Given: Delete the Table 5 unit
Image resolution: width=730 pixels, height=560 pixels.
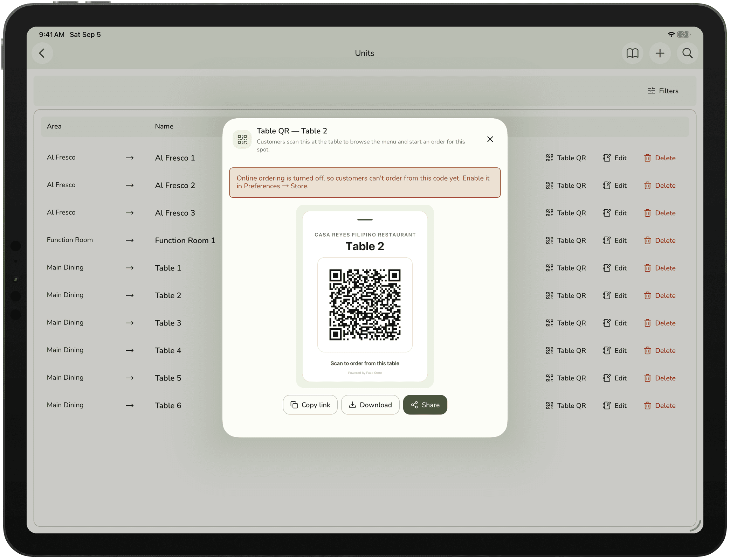Looking at the screenshot, I should coord(660,378).
